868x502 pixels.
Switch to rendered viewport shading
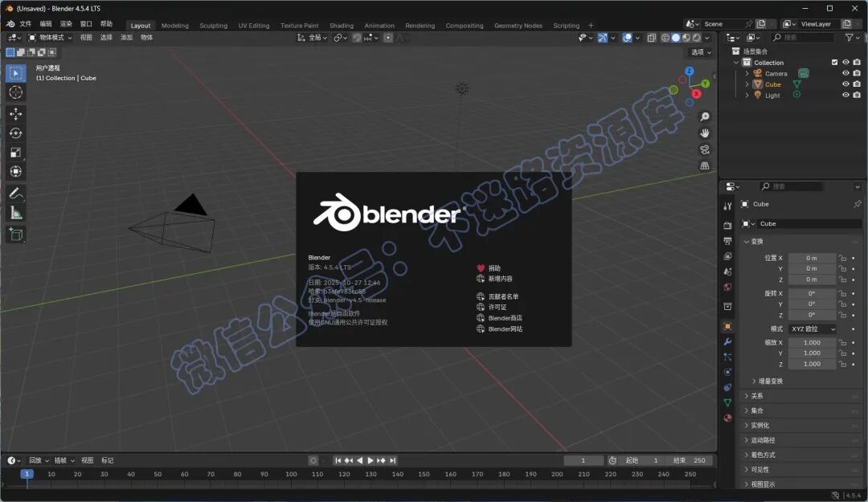(696, 38)
